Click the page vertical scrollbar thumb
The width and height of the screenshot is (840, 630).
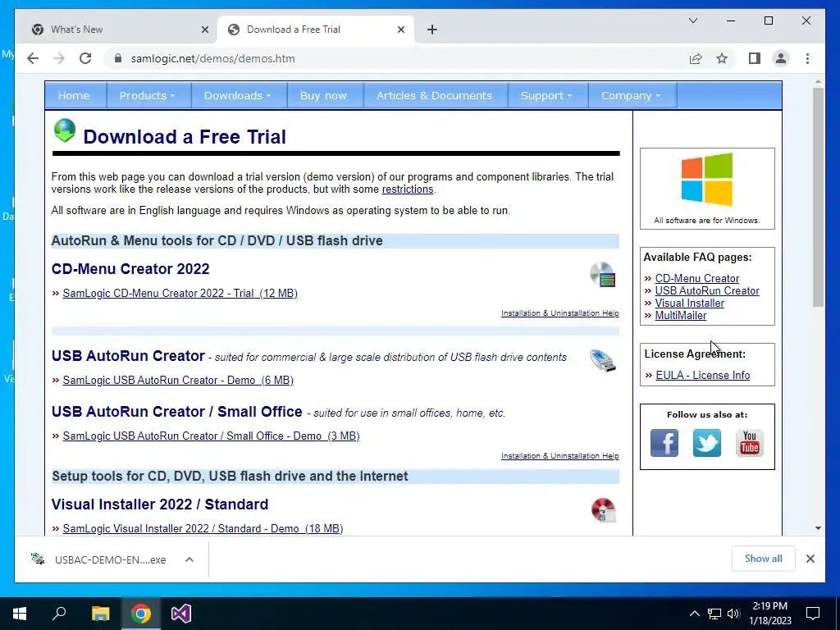(818, 197)
